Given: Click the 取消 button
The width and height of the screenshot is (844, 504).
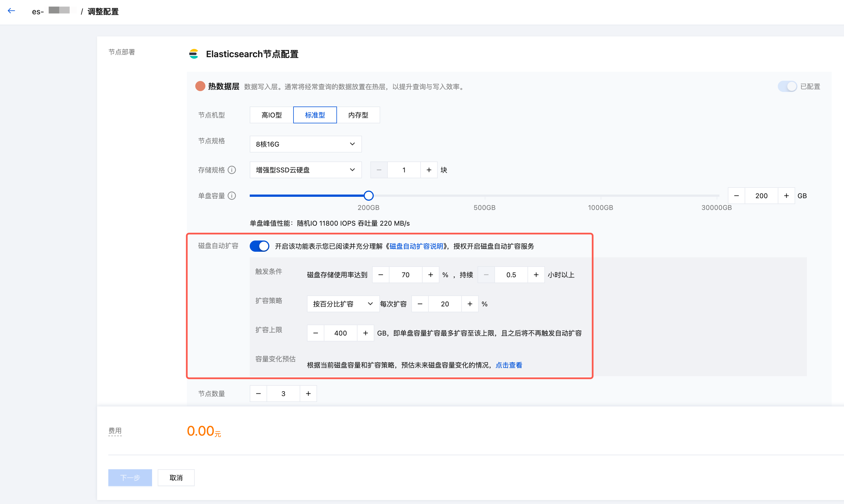Looking at the screenshot, I should click(176, 478).
